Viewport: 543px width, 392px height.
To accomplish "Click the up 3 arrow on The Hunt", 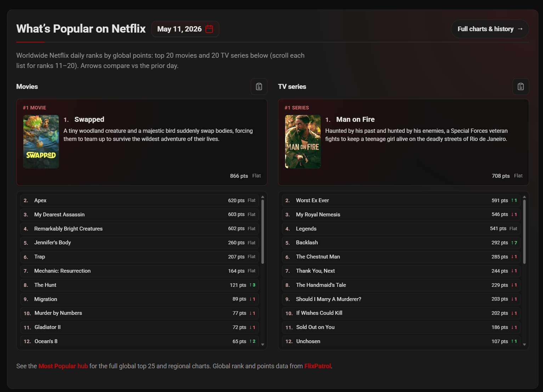I will pyautogui.click(x=252, y=285).
